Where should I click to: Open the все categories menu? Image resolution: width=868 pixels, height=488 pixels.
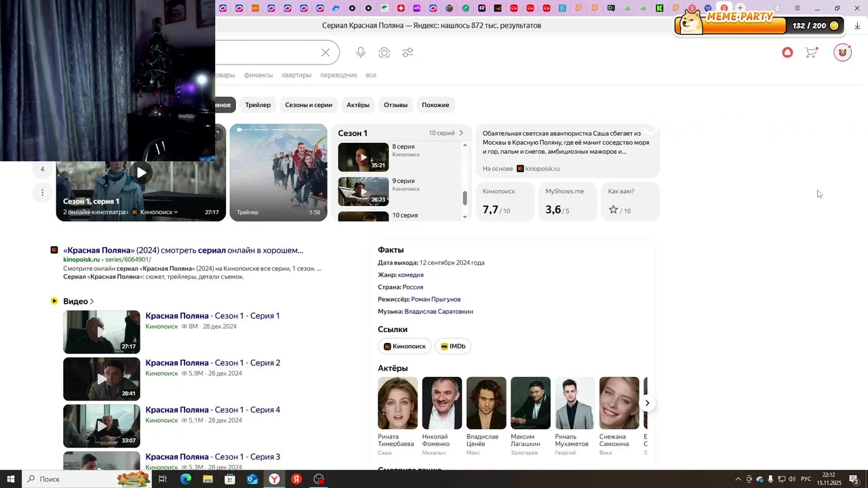point(371,75)
